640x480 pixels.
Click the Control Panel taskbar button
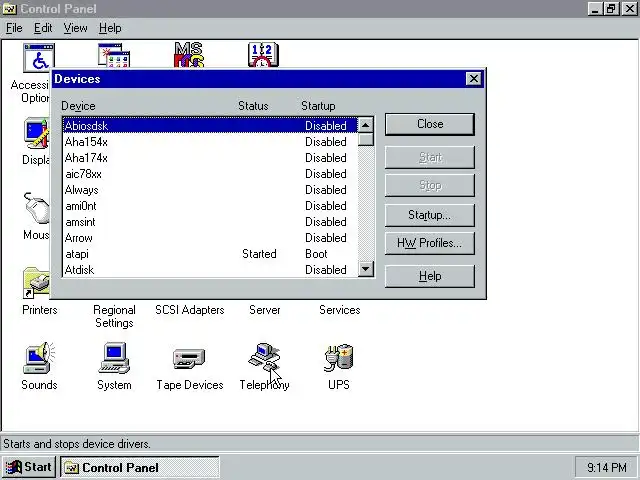140,467
